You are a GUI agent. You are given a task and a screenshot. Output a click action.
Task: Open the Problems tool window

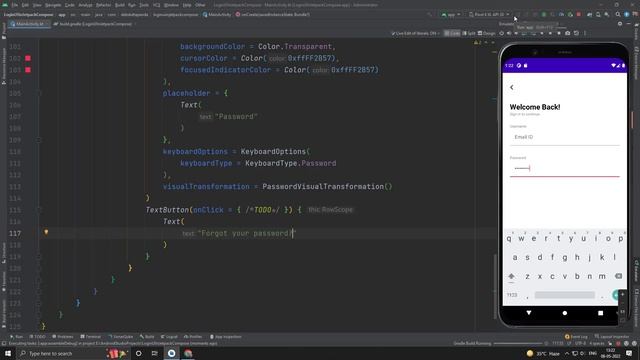tap(62, 337)
